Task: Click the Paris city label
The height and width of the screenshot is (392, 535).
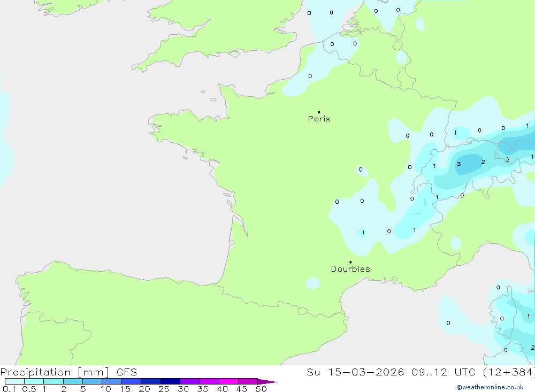Action: tap(319, 119)
